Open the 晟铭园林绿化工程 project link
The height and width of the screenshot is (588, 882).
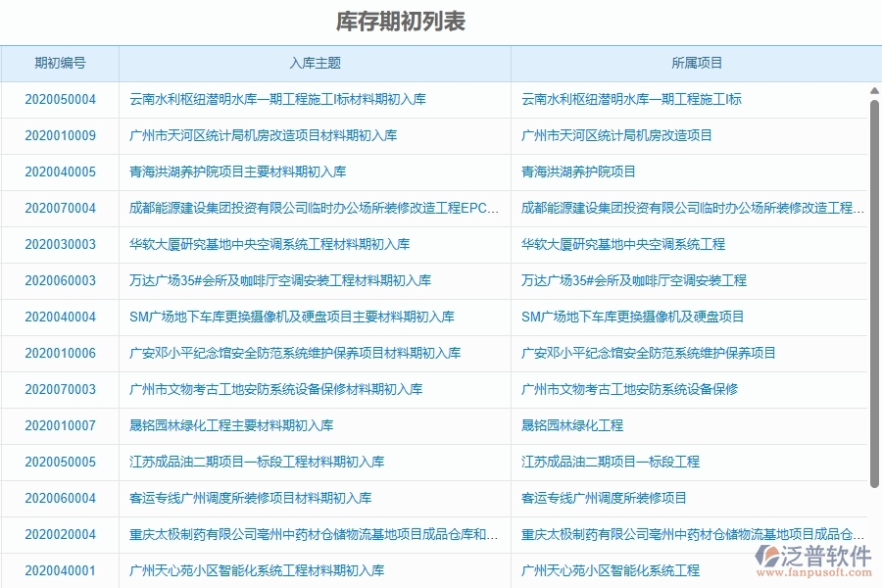[x=575, y=425]
